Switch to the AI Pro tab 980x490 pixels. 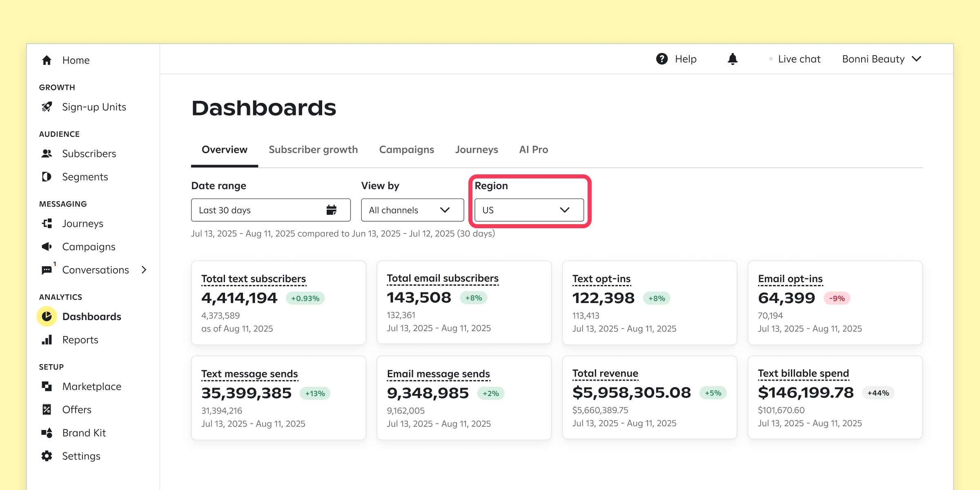pyautogui.click(x=533, y=149)
